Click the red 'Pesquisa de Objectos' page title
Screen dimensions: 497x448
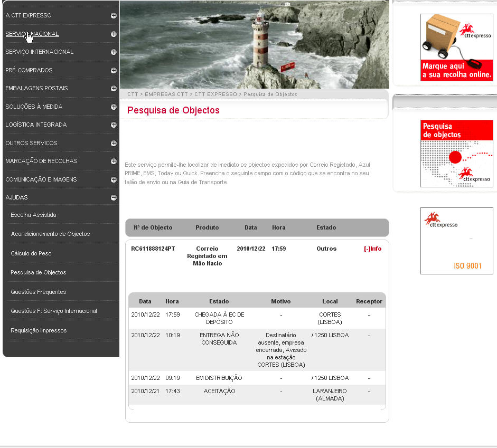point(173,110)
